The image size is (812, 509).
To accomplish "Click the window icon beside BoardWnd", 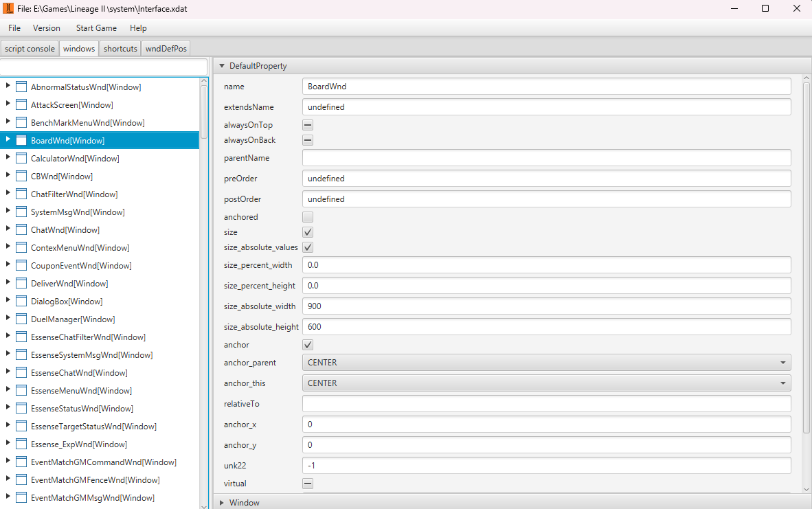I will [21, 140].
